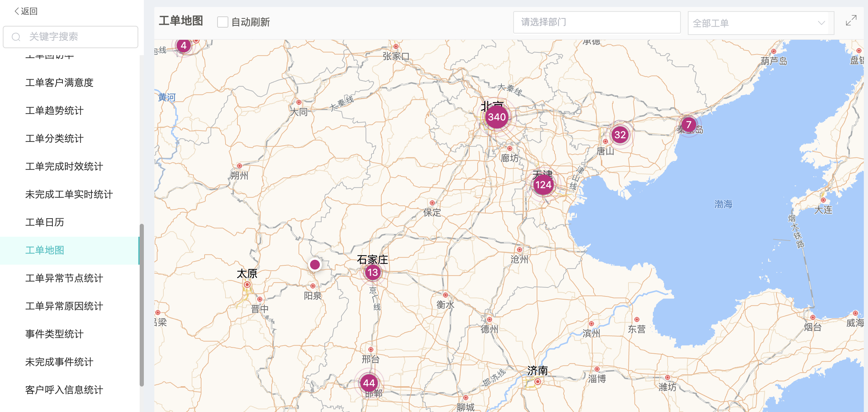Click the 葫芦岛 city label
Viewport: 868px width, 412px height.
(774, 61)
